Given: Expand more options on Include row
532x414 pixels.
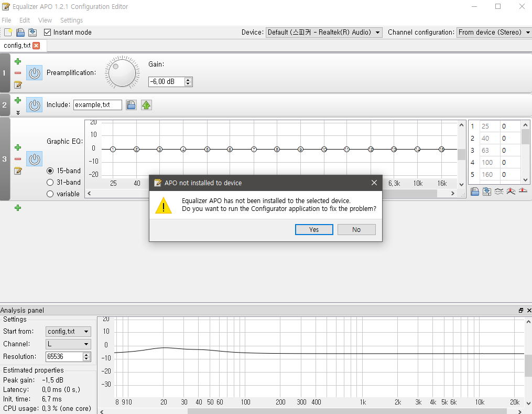Looking at the screenshot, I should tap(18, 112).
